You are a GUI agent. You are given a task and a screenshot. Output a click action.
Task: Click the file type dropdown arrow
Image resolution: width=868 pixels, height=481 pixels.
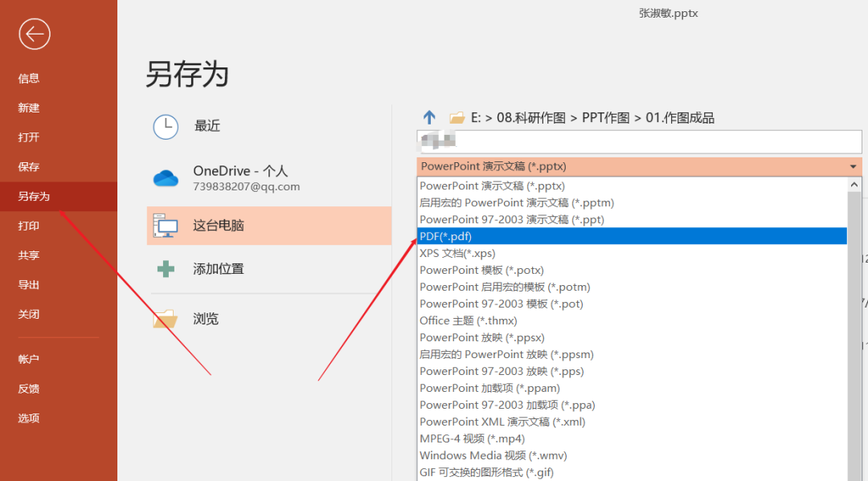853,166
